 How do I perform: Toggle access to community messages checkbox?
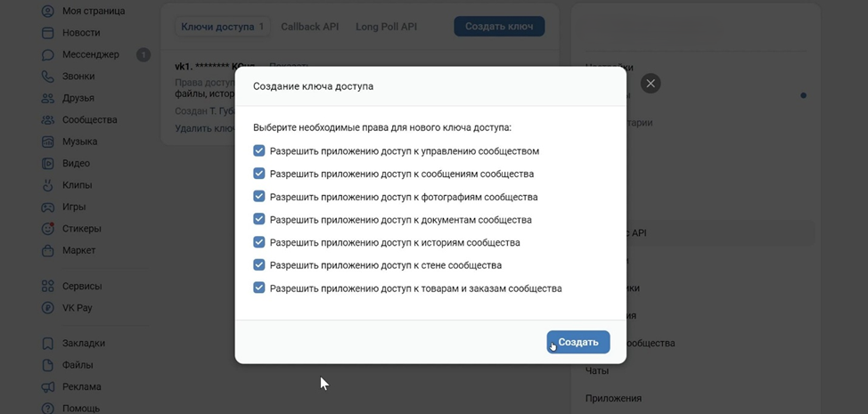click(x=259, y=174)
